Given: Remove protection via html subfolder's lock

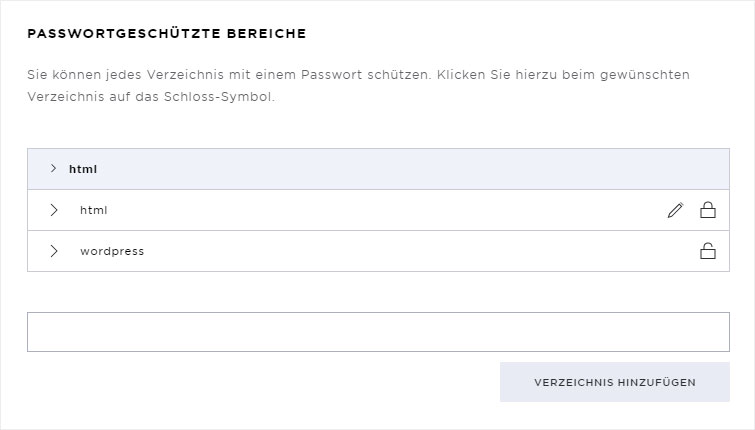Looking at the screenshot, I should 707,210.
